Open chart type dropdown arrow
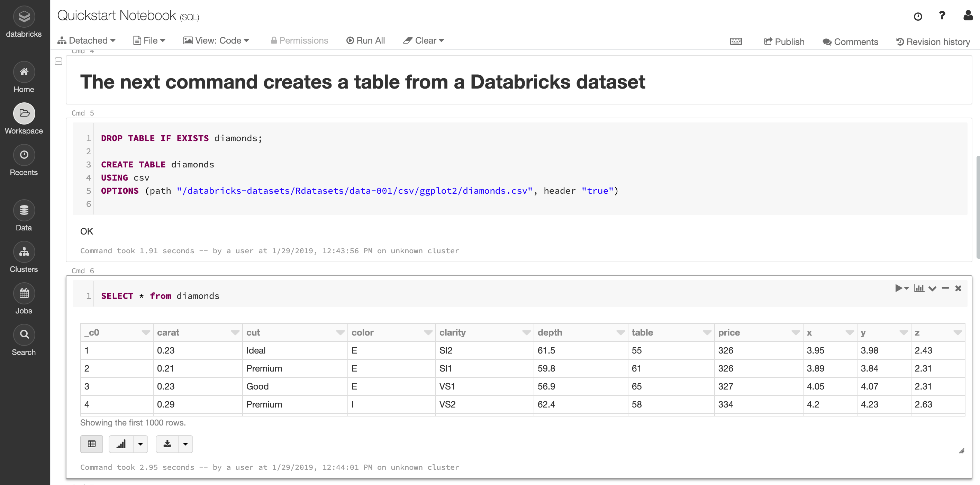980x485 pixels. click(140, 444)
